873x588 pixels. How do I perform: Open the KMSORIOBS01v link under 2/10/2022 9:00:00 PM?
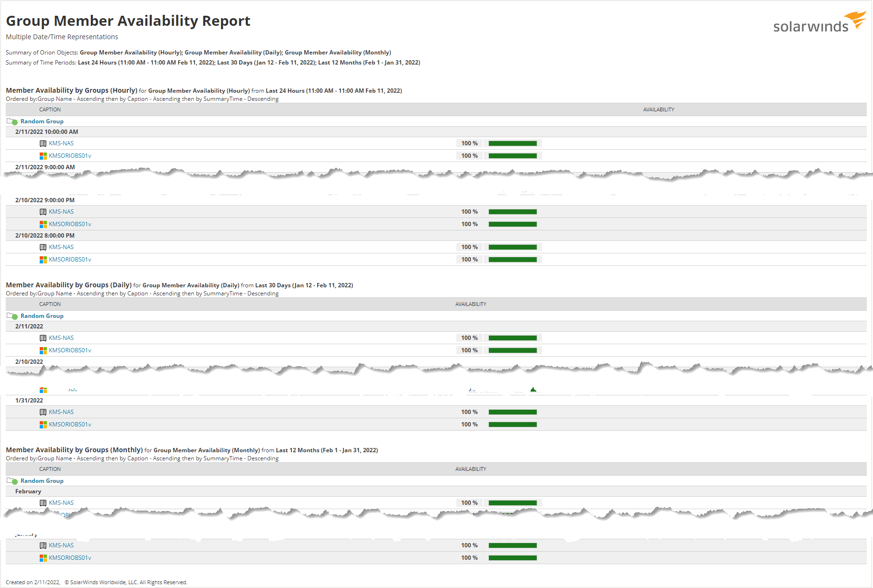(70, 224)
